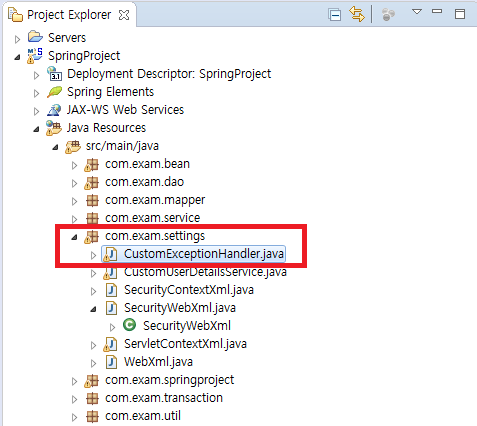Expand the src/main/java source folder arrow
This screenshot has height=426, width=477.
(55, 147)
